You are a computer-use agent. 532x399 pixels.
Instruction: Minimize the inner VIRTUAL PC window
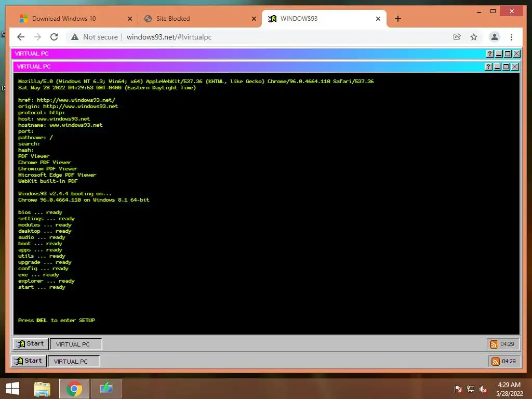coord(497,66)
